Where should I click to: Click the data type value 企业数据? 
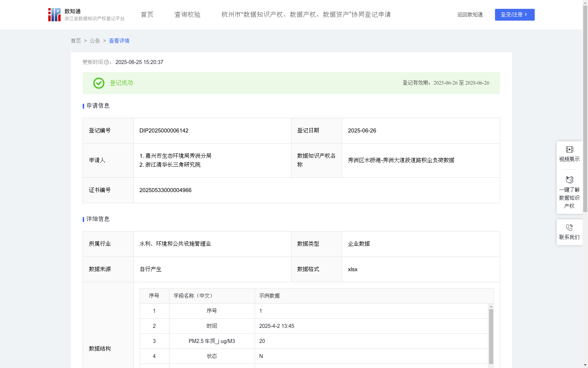click(x=359, y=244)
